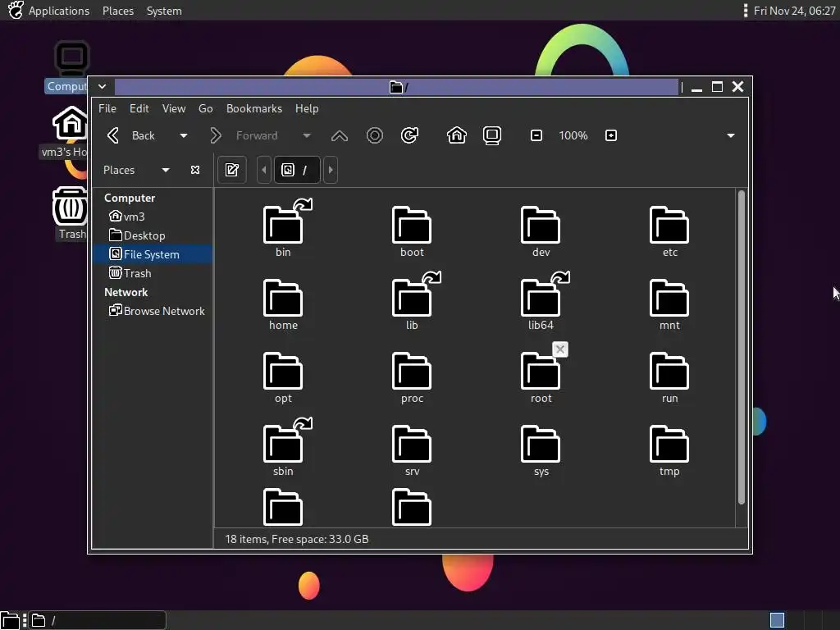Image resolution: width=840 pixels, height=630 pixels.
Task: Toggle text-based location entry button
Action: [232, 170]
